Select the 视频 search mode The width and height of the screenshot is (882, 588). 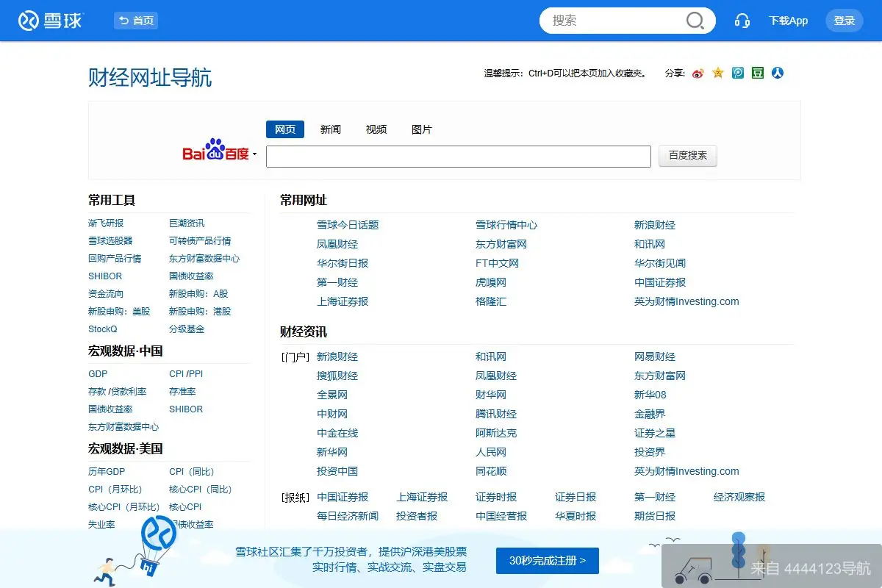[376, 129]
